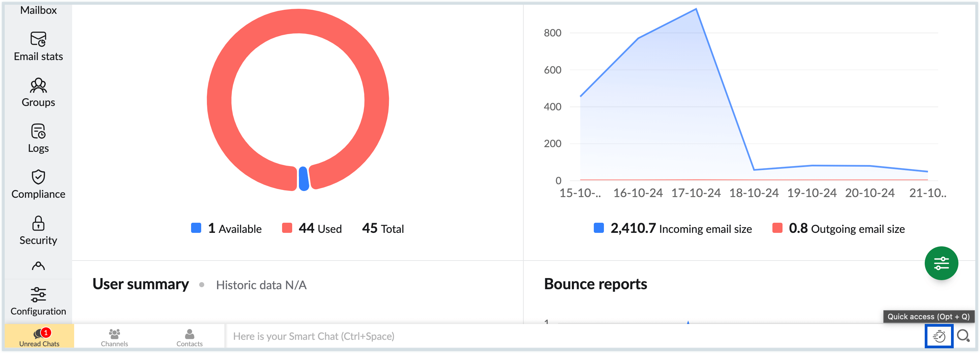Open Security lock icon in sidebar
The width and height of the screenshot is (980, 353).
point(38,223)
